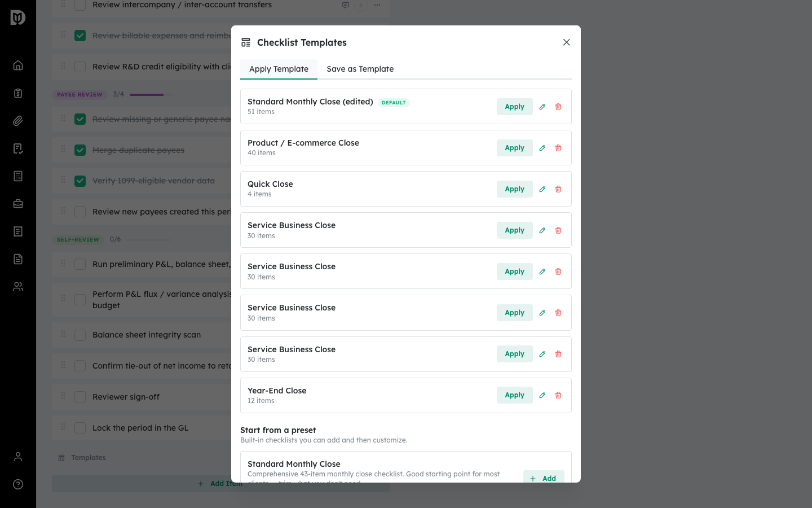Select the Apply Template tab
The width and height of the screenshot is (812, 508).
click(x=279, y=69)
